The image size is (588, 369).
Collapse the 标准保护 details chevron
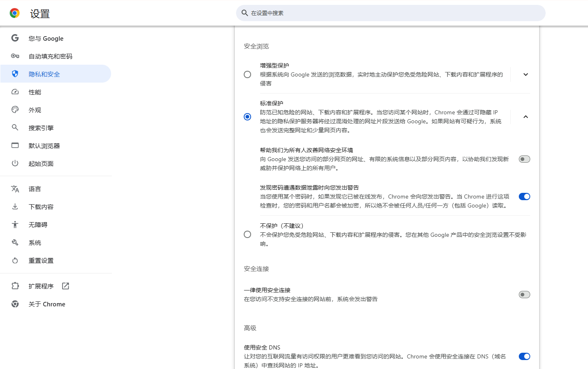point(526,117)
